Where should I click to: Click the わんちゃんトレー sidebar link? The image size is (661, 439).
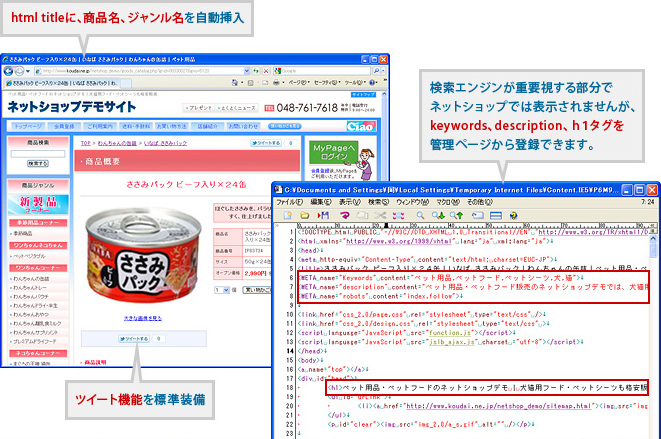click(x=30, y=288)
